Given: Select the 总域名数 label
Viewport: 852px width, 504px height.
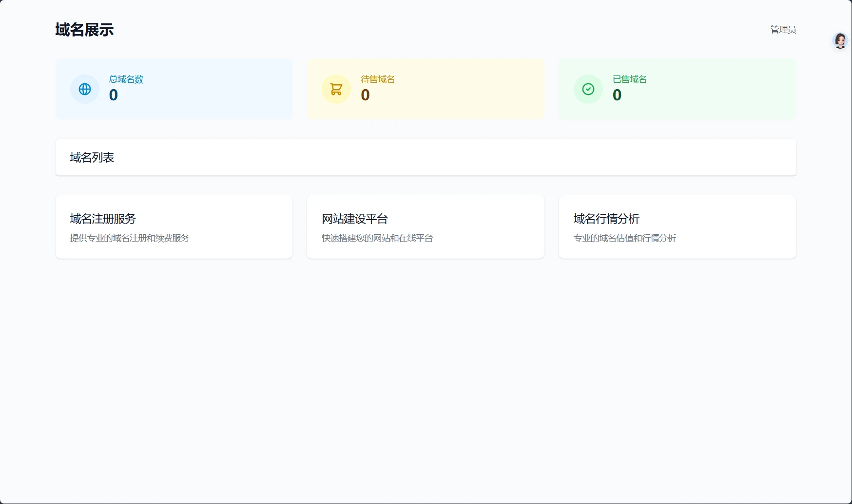Looking at the screenshot, I should pyautogui.click(x=126, y=79).
